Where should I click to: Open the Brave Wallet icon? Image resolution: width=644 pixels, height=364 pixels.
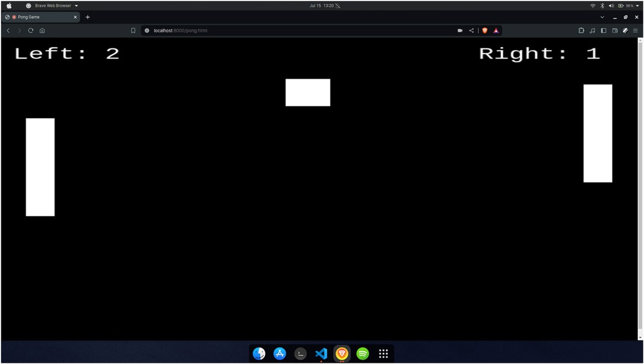point(615,31)
